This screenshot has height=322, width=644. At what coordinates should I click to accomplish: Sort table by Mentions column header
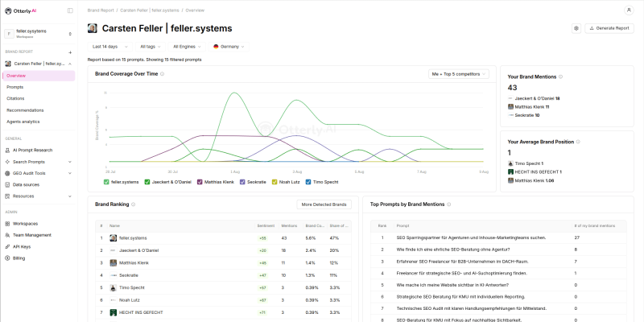tap(289, 226)
